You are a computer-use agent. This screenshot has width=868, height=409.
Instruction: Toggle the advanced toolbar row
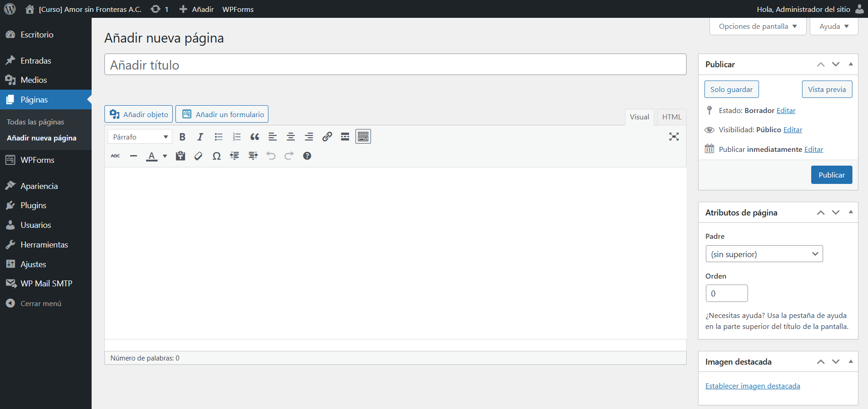click(363, 137)
